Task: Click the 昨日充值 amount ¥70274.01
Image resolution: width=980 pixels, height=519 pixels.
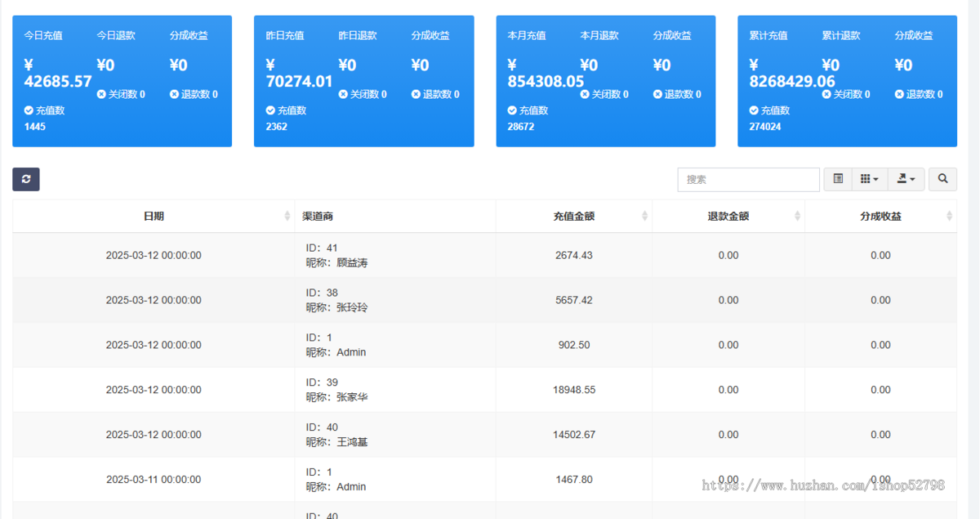Action: 300,73
